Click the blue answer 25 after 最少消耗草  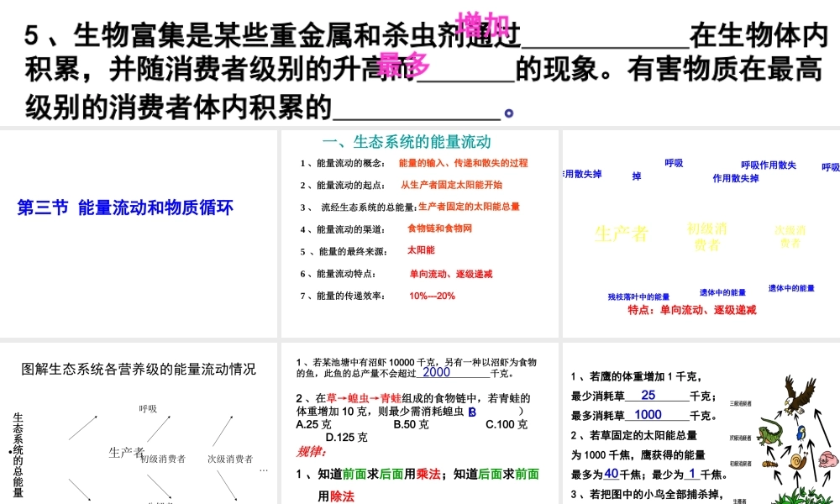tap(648, 396)
